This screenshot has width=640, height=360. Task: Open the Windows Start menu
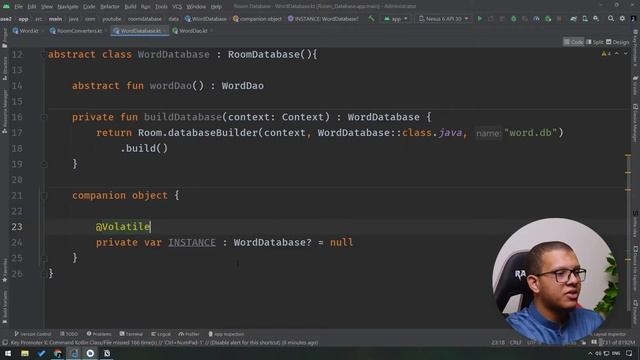coord(8,353)
